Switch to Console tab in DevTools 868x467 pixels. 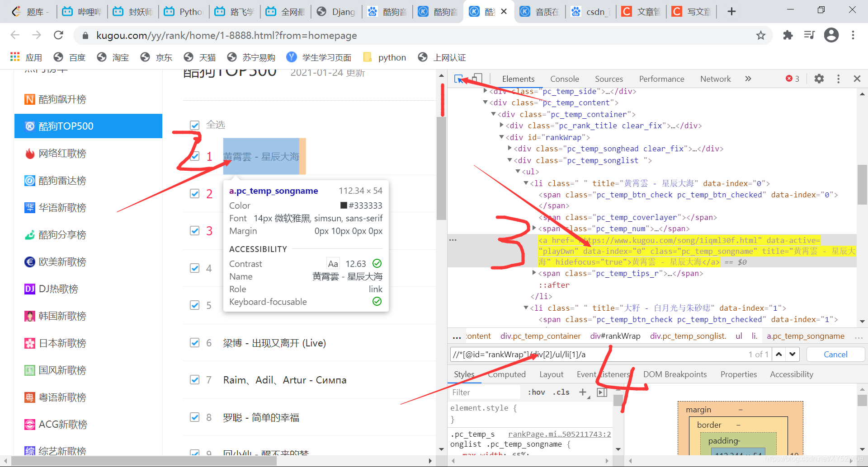(564, 79)
